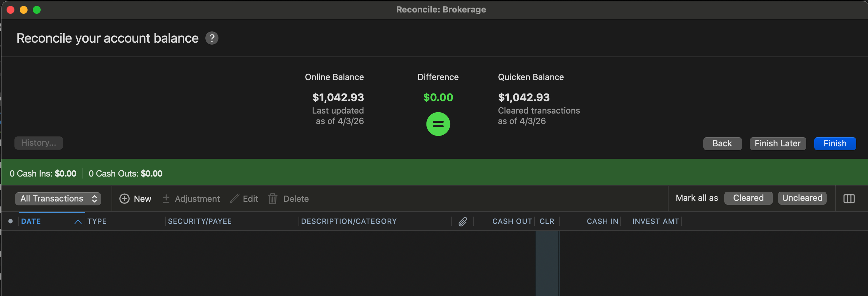Toggle the Date sort direction arrow
868x296 pixels.
[x=78, y=222]
